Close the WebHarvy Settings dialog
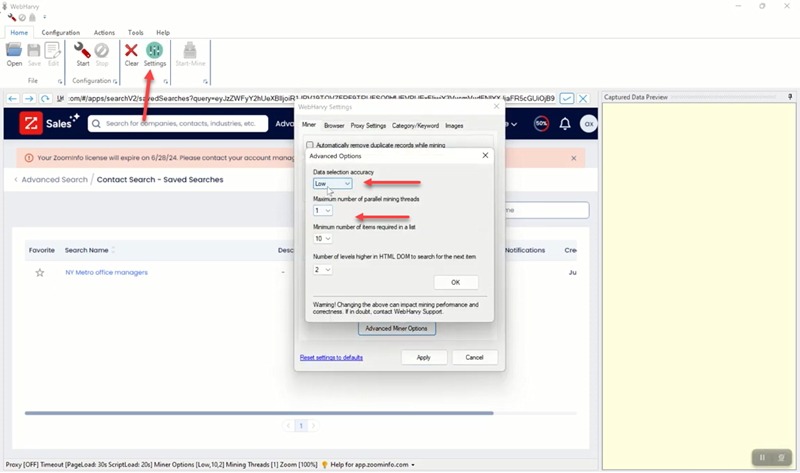Viewport: 800px width, 473px height. (x=496, y=107)
